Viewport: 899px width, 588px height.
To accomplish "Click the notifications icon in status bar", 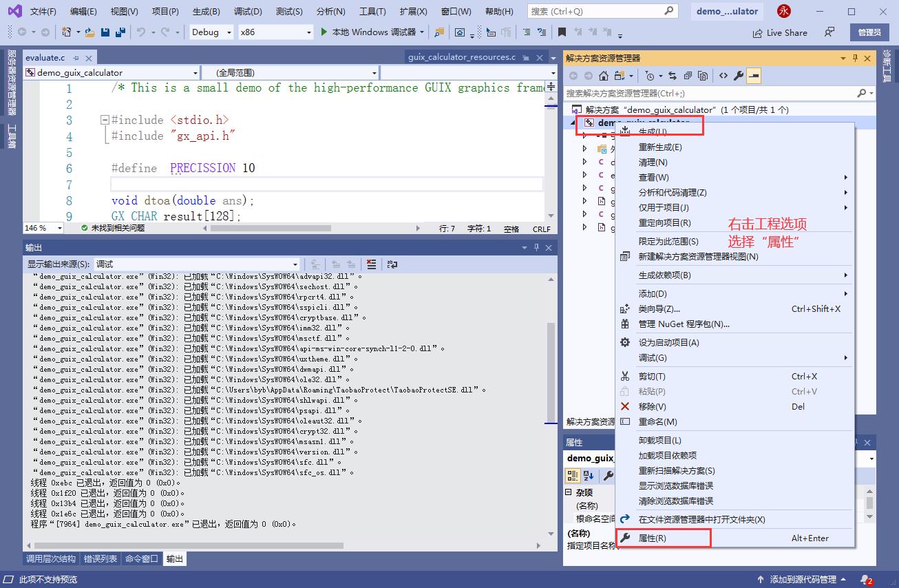I will tap(867, 580).
